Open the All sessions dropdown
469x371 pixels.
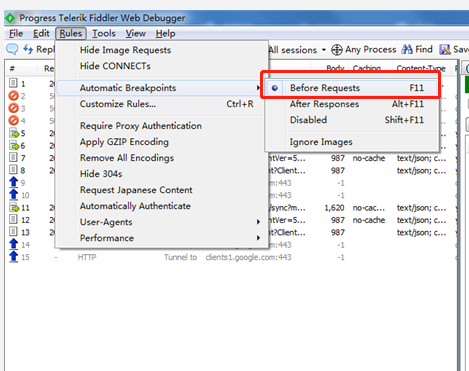pos(297,50)
